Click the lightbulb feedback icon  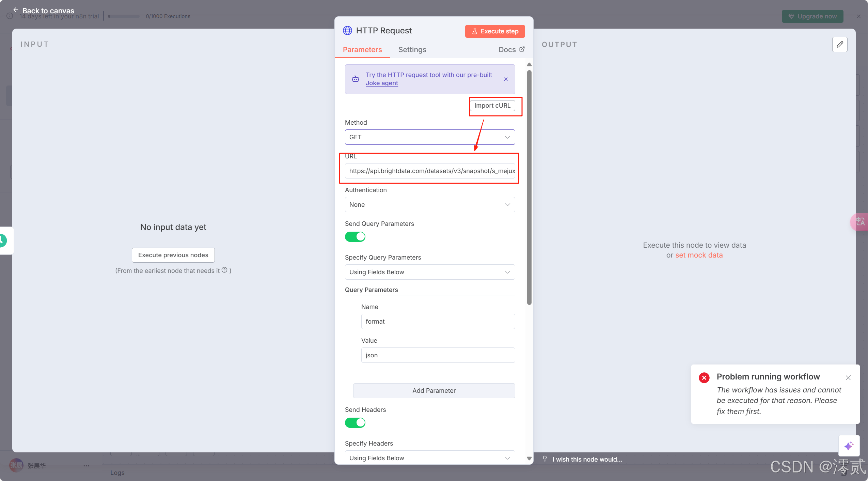pos(545,459)
